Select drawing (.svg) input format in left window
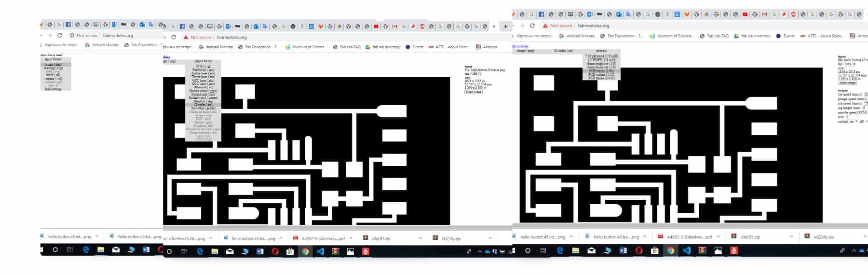Screen dimensions: 868x275 click(54, 68)
